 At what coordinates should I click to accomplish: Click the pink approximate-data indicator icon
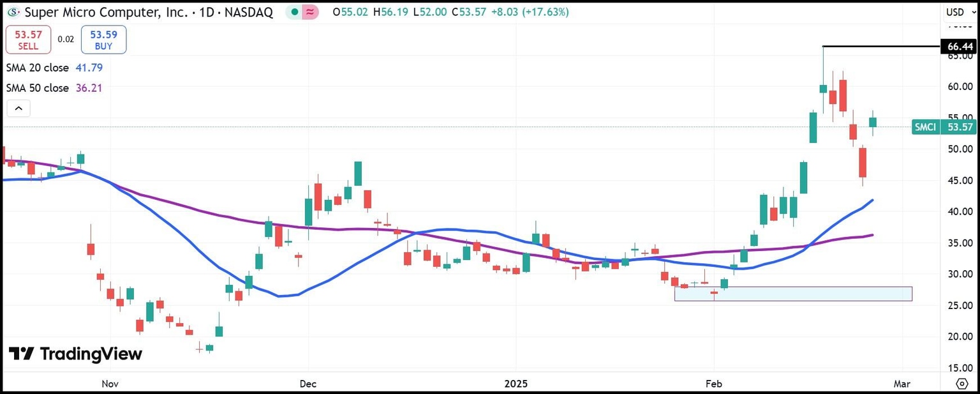pos(309,11)
